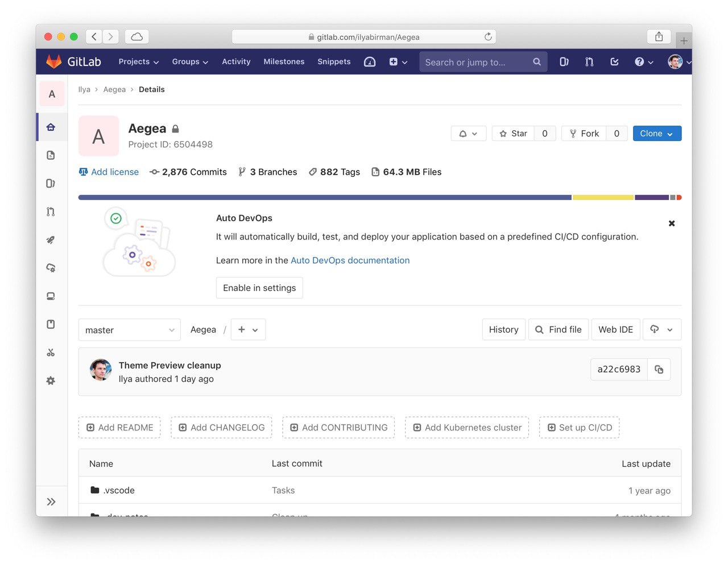Copy the commit SHA to clipboard
This screenshot has height=564, width=728.
point(659,370)
